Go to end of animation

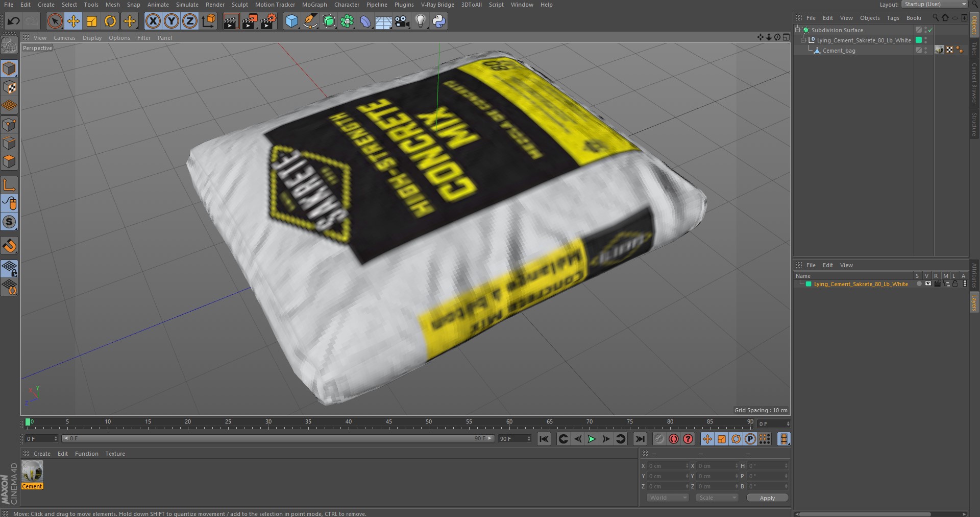640,439
